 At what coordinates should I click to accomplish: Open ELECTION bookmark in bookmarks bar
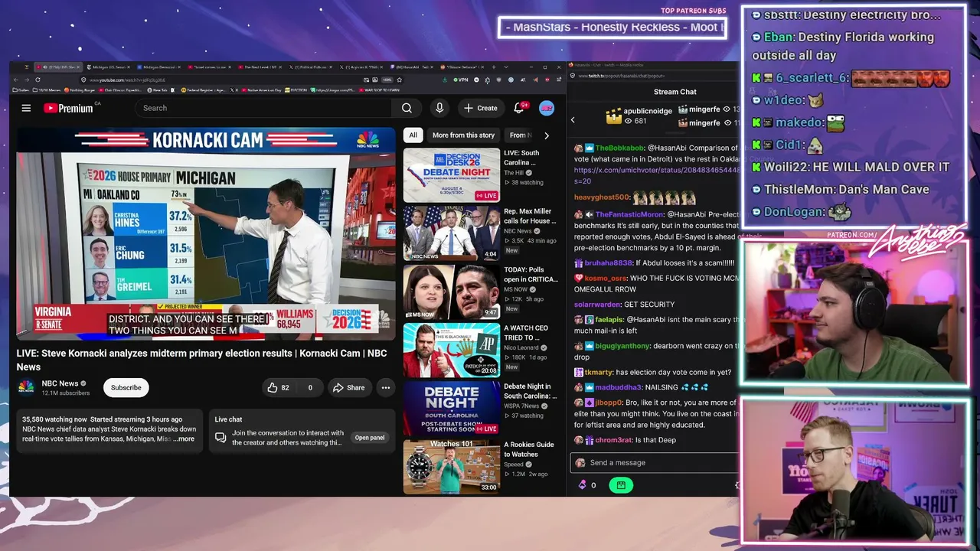[296, 90]
